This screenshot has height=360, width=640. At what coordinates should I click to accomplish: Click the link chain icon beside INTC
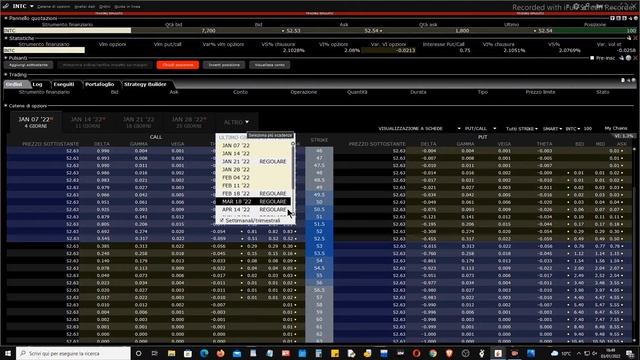tap(5, 6)
